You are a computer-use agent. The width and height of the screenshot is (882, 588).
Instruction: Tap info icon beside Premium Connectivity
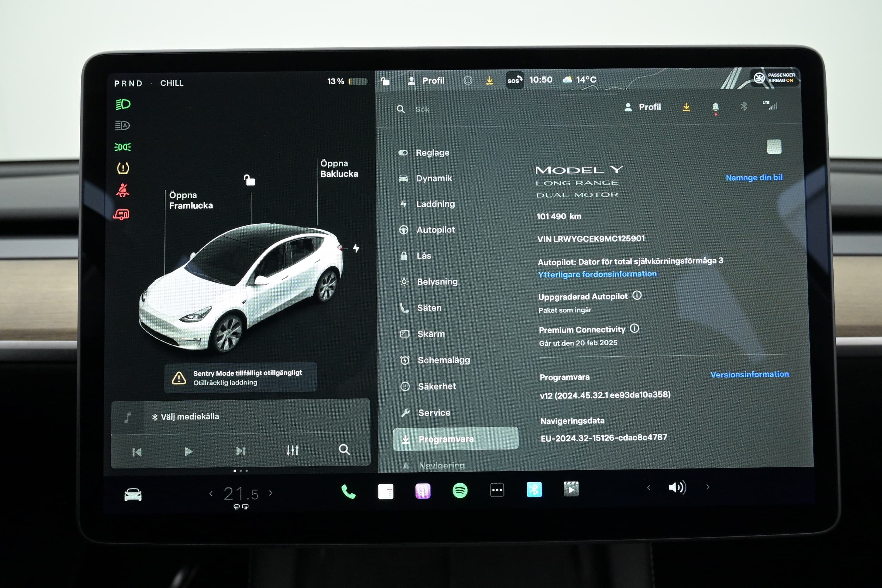coord(634,328)
